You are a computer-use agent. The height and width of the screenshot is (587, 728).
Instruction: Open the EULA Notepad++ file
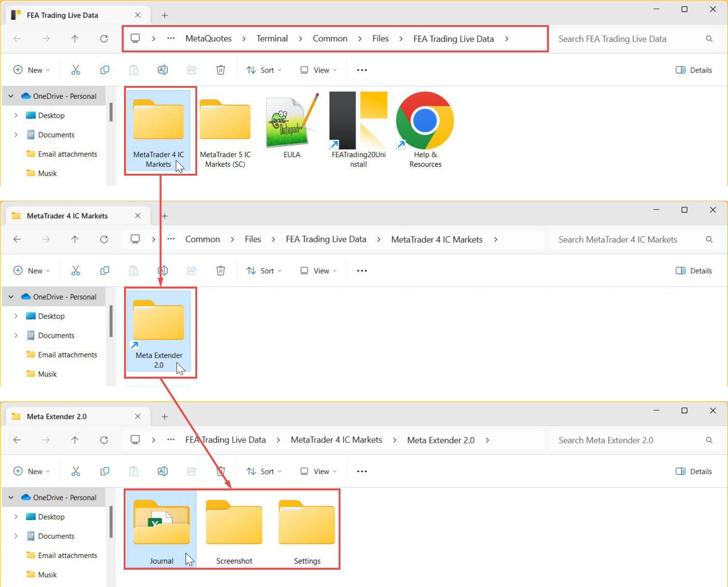pos(292,126)
